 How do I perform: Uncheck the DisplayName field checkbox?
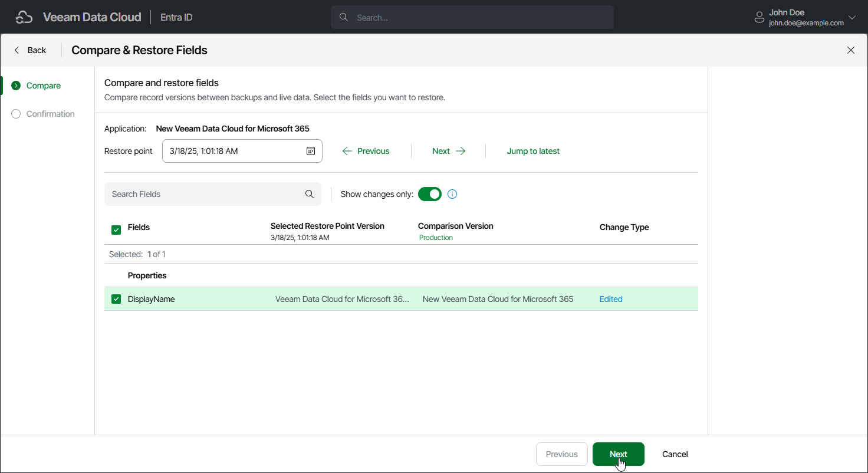116,299
